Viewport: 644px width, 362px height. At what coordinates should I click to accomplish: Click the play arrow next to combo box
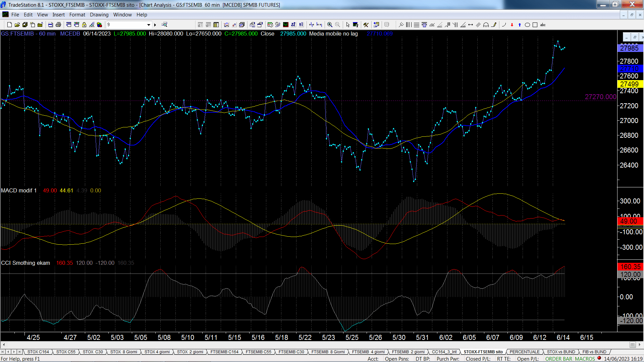pos(155,24)
